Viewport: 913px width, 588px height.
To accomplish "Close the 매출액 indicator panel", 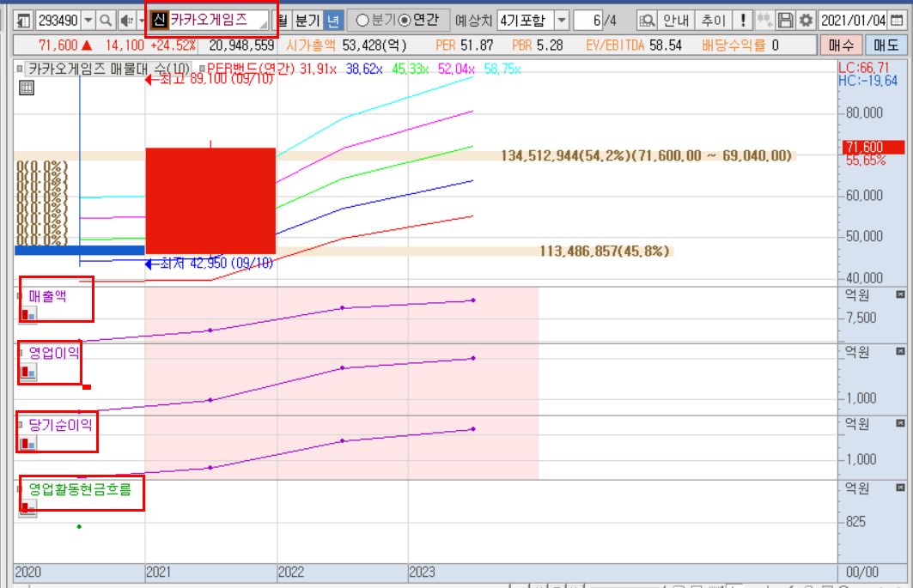I will click(900, 295).
